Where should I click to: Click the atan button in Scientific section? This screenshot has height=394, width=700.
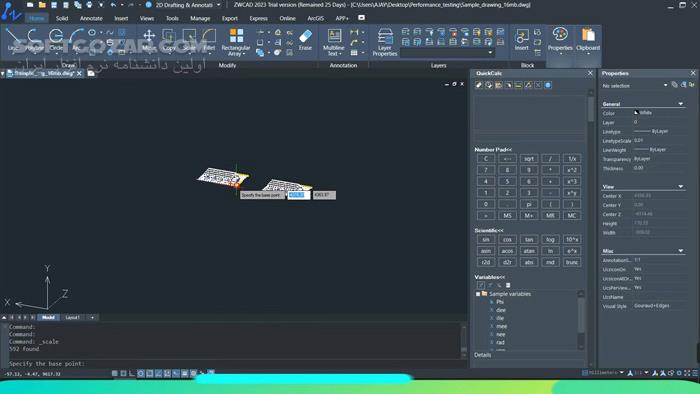point(529,251)
